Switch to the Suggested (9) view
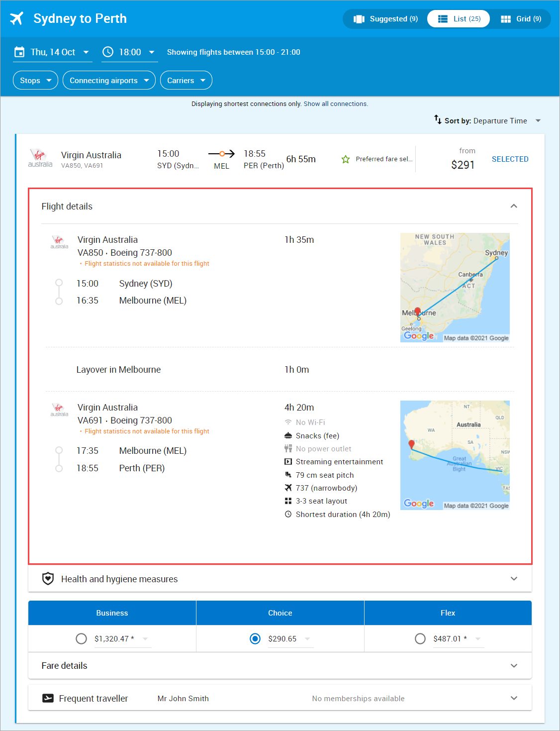Image resolution: width=560 pixels, height=731 pixels. [385, 19]
